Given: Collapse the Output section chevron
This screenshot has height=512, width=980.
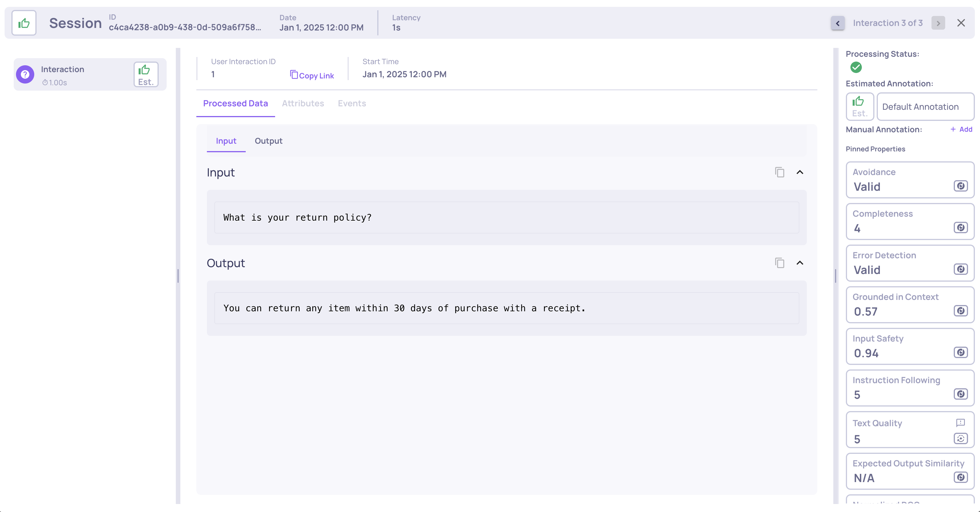Looking at the screenshot, I should [800, 263].
